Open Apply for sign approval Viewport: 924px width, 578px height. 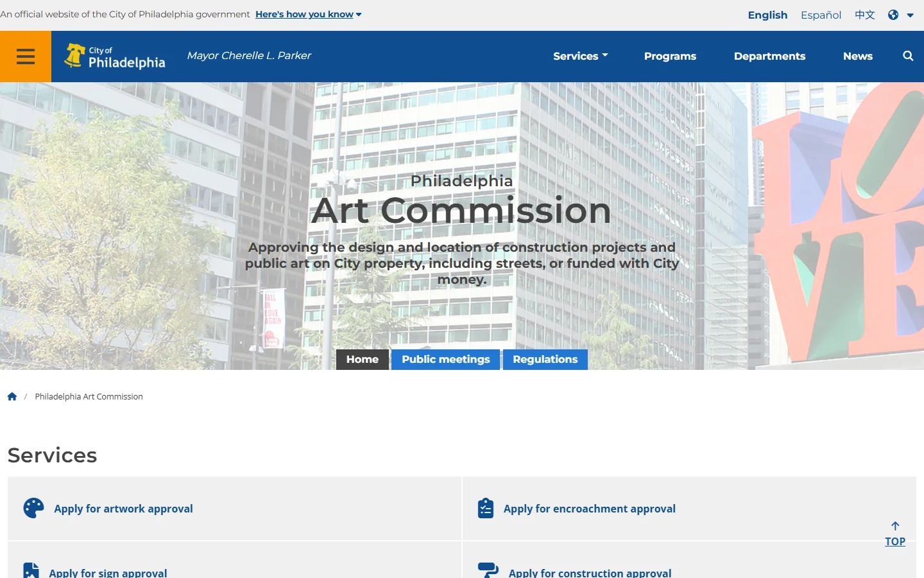coord(108,572)
